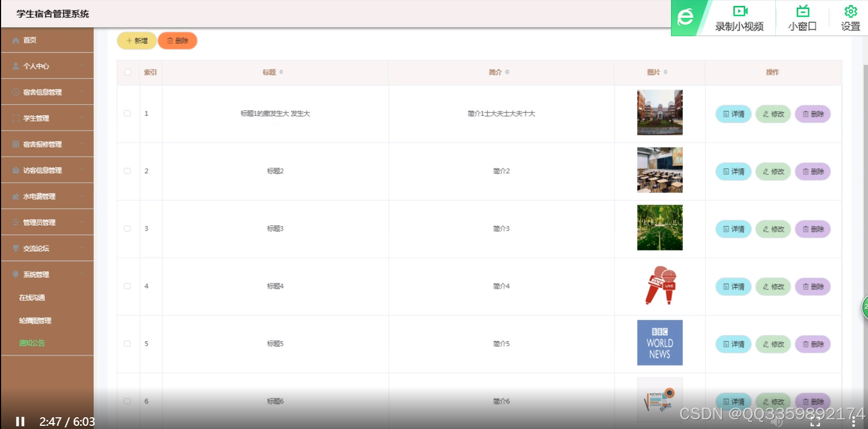Click the 宿舍报修管理 grid icon

point(16,144)
